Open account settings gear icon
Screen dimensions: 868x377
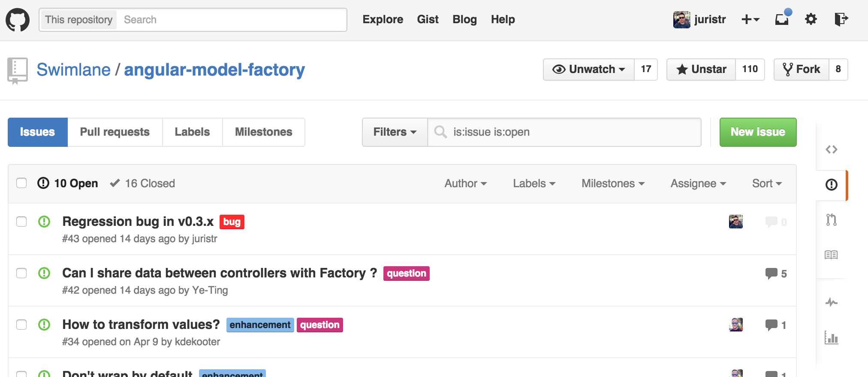click(811, 19)
